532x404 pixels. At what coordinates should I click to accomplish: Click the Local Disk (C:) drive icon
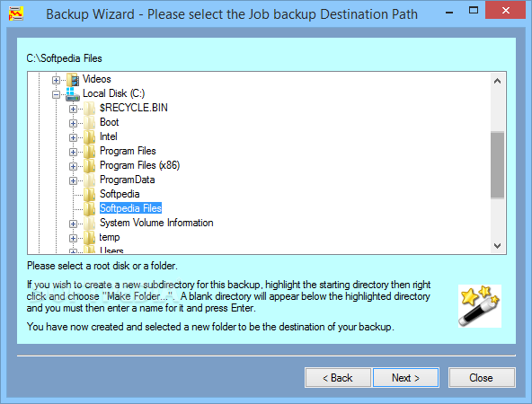pyautogui.click(x=72, y=94)
